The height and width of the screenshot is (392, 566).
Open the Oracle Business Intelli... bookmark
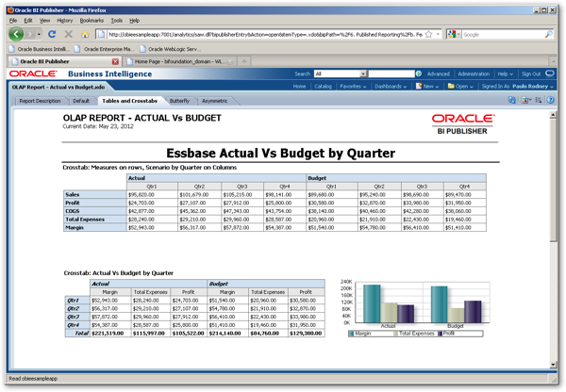tap(40, 49)
